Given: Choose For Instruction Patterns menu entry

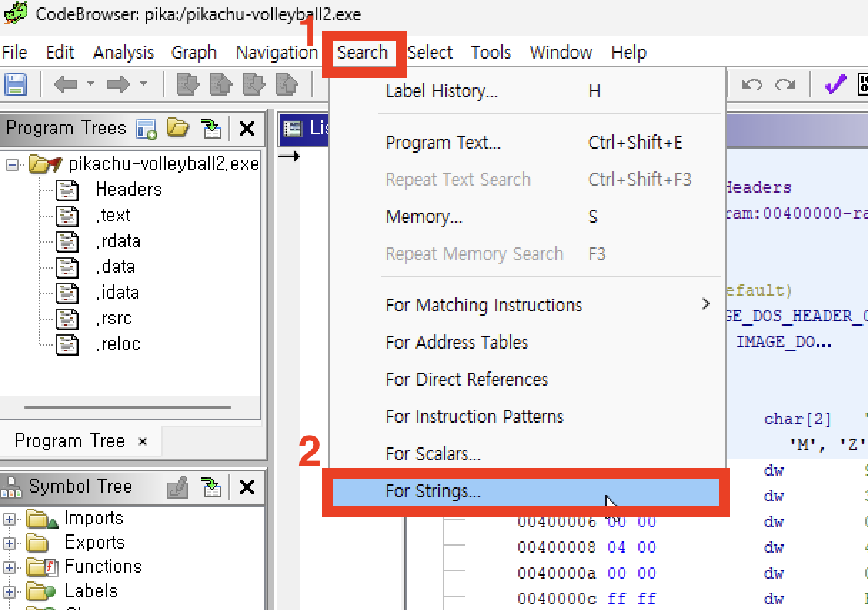Looking at the screenshot, I should point(527,416).
